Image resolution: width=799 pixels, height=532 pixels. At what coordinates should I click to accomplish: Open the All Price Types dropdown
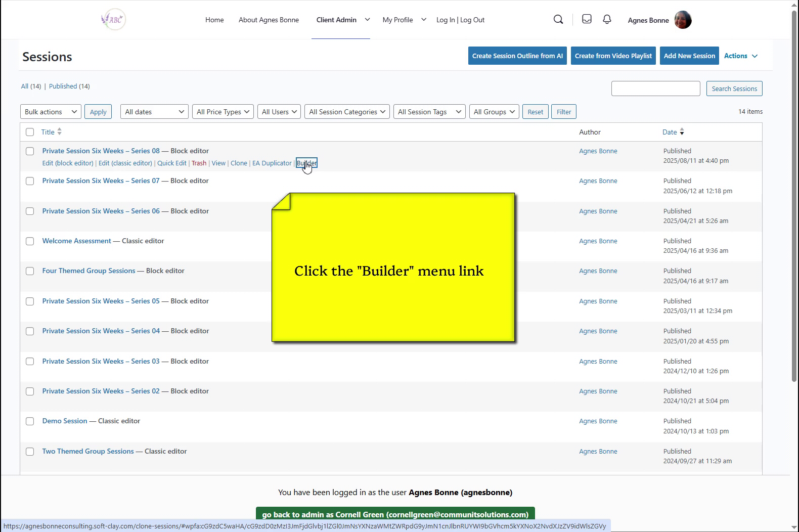(x=223, y=112)
